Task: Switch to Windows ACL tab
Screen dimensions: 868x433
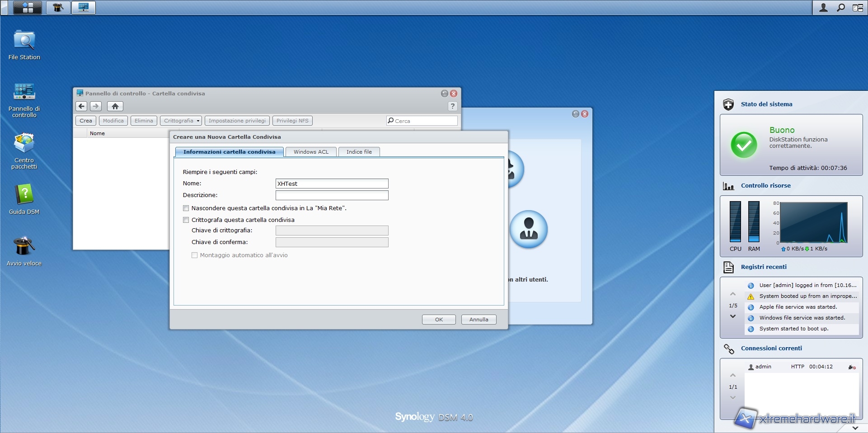Action: [311, 152]
